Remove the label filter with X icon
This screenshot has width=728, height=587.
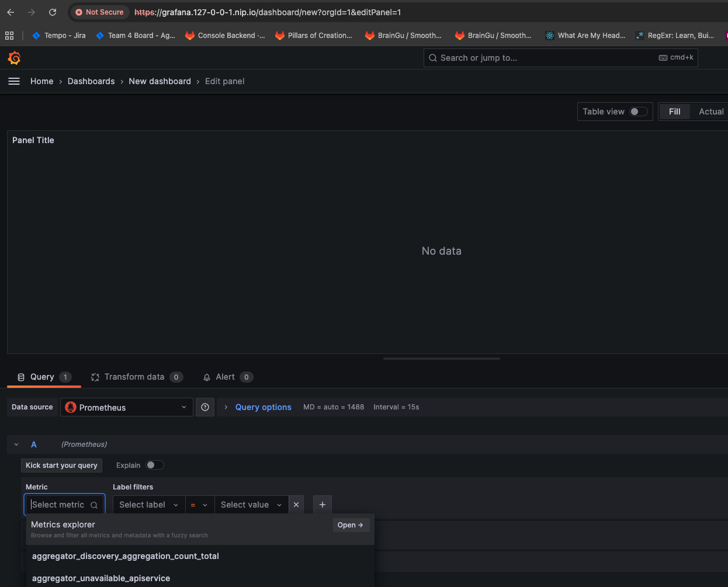point(296,505)
